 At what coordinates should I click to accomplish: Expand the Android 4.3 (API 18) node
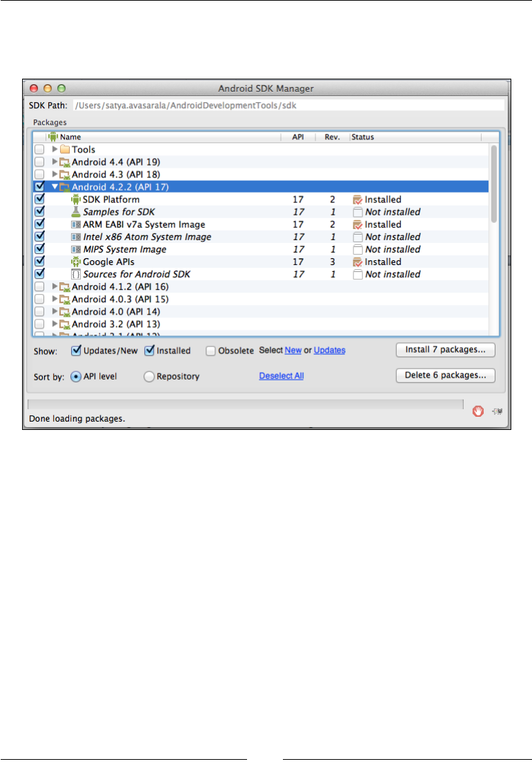[x=55, y=174]
